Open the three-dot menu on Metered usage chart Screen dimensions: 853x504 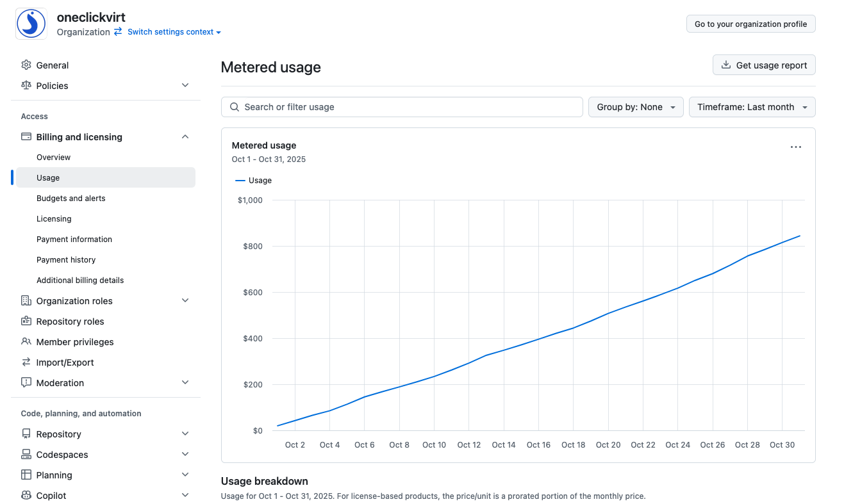point(796,147)
